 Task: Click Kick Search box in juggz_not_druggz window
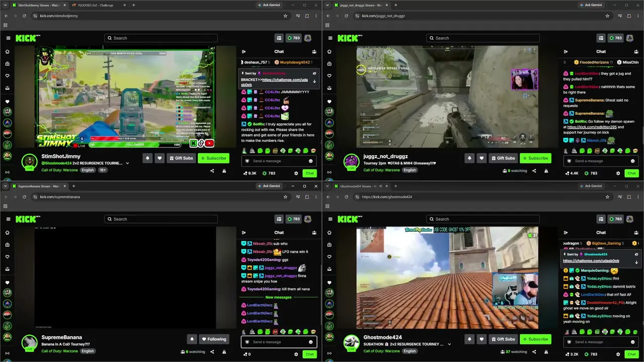pyautogui.click(x=483, y=38)
